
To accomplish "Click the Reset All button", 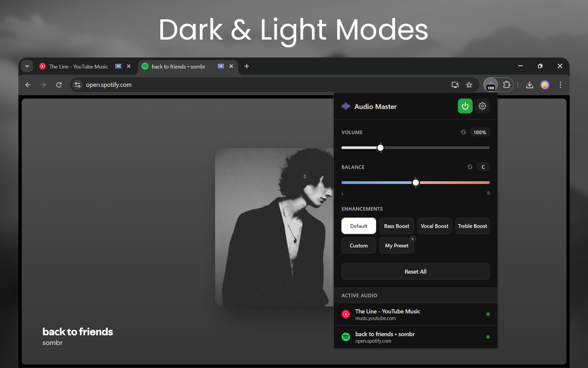I will pos(415,271).
